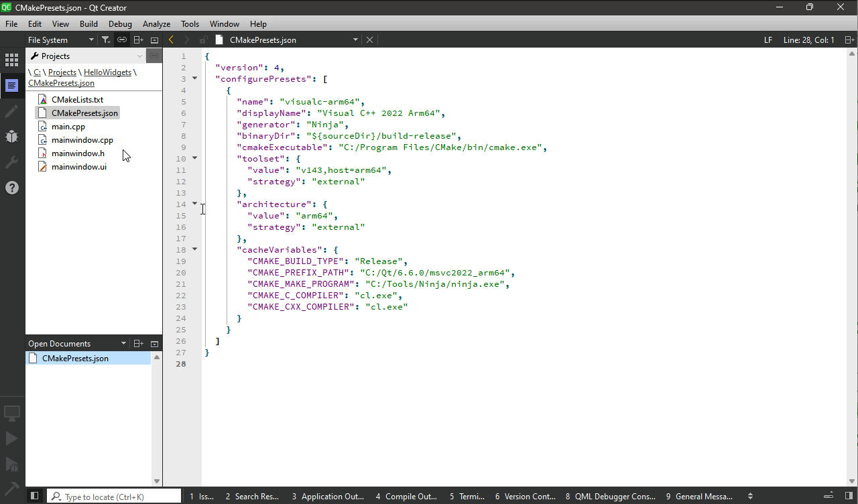858x504 pixels.
Task: Select mainwindow.ui in file list
Action: (x=78, y=167)
